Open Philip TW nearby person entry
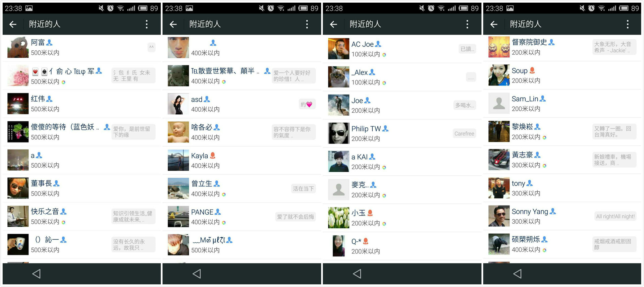 point(402,133)
